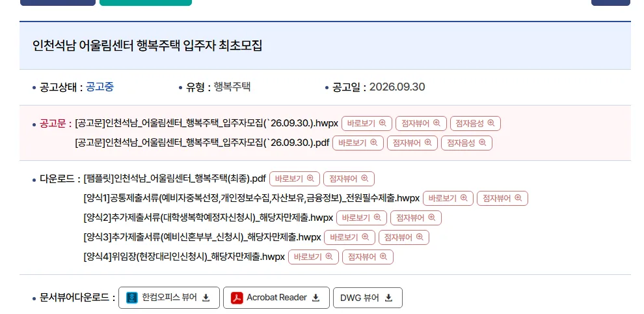Click the red Acrobat PDF icon
The image size is (644, 314).
[237, 298]
